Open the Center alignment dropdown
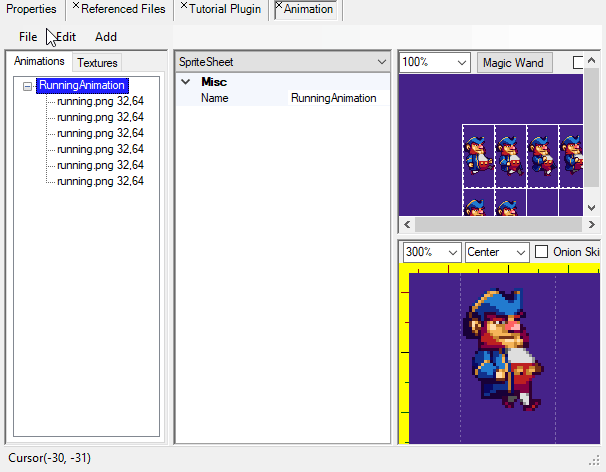 (x=519, y=252)
